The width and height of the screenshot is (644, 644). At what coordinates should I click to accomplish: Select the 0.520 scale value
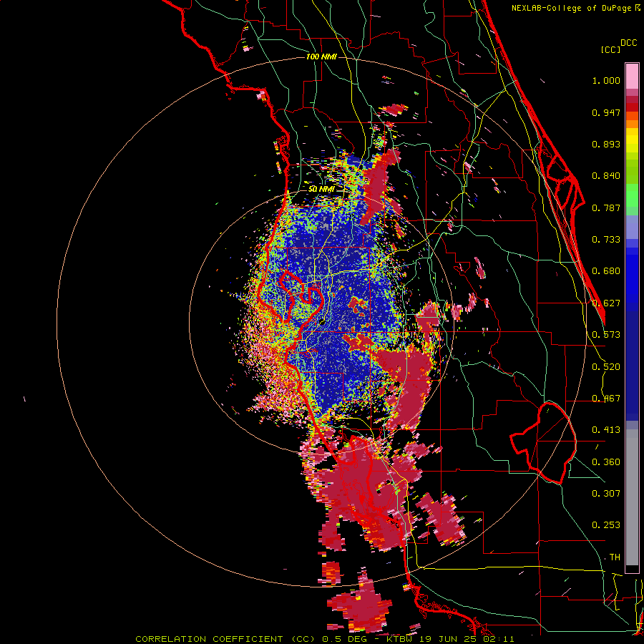606,367
